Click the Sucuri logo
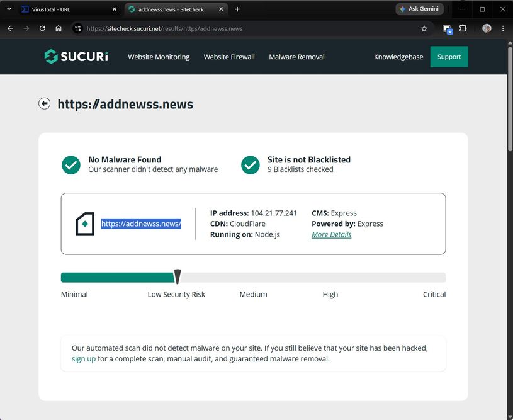513x420 pixels. pos(76,56)
